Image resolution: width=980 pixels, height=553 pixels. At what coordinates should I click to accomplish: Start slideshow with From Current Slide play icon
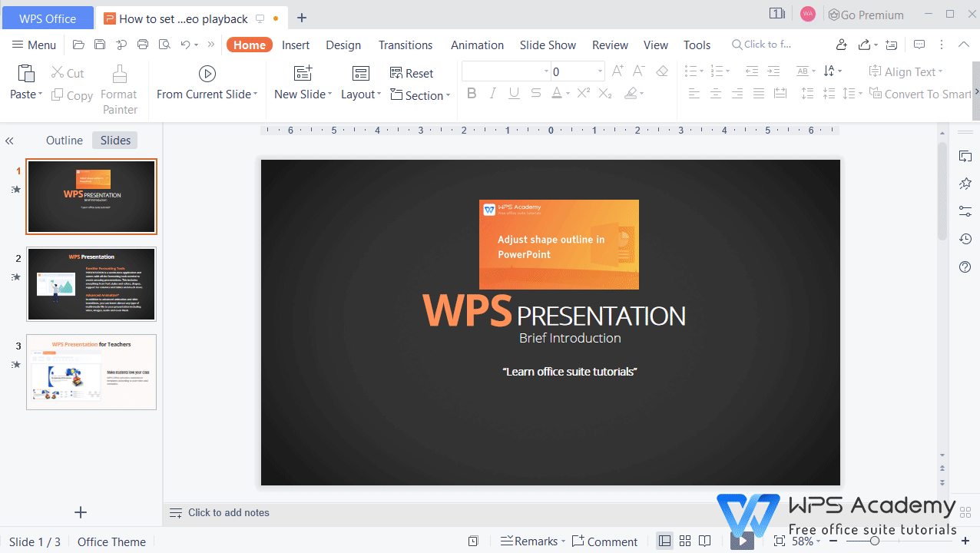tap(207, 74)
